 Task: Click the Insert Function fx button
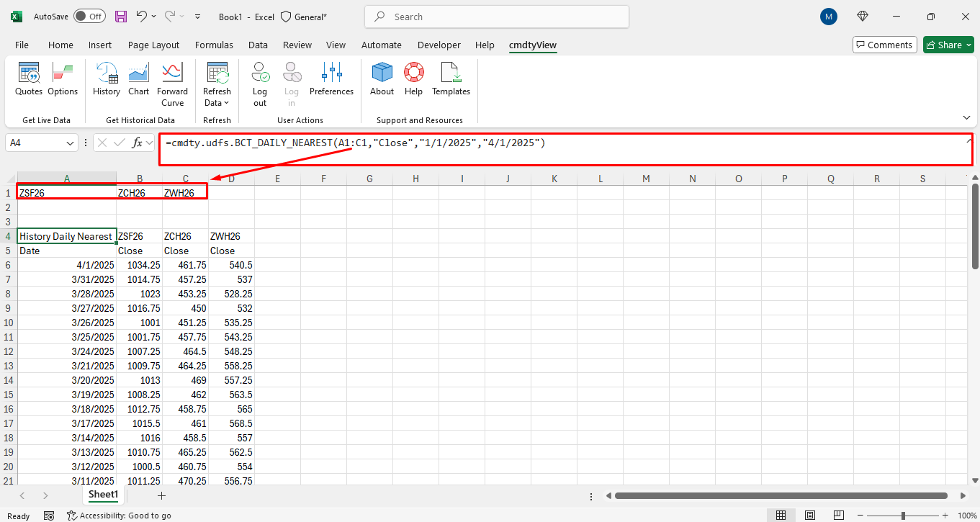coord(137,143)
